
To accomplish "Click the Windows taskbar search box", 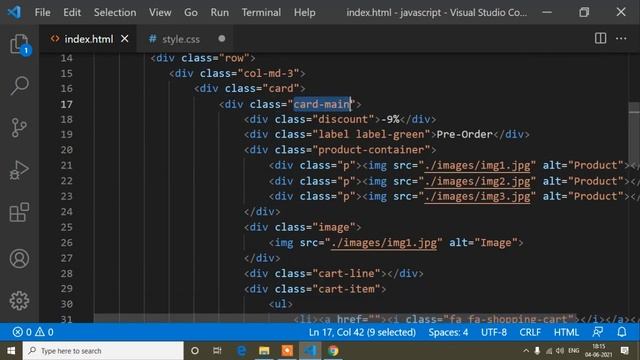I will click(103, 351).
